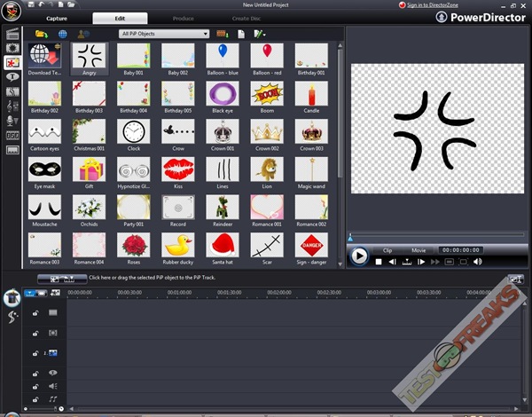Click the DirectorZone globe icon in library toolbar
Viewport: 532px width, 417px height.
pos(62,34)
